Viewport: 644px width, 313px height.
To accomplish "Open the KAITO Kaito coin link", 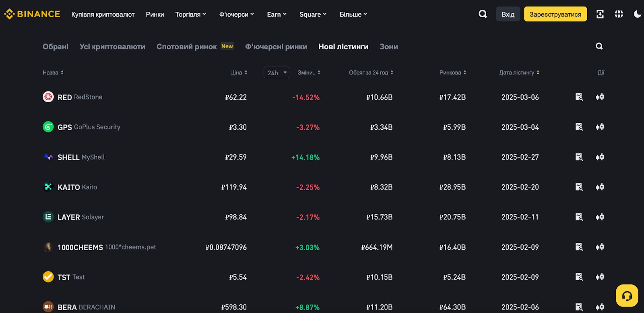I will 70,187.
